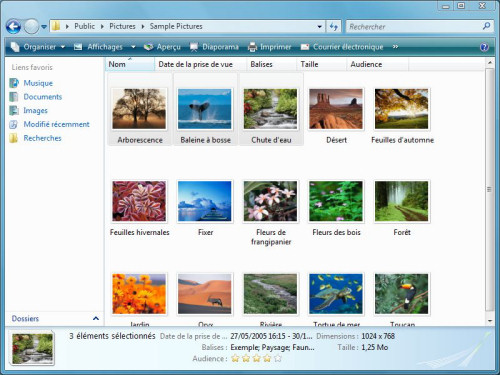Select the Toucan thumbnail
Screen dimensions: 500x375
point(401,294)
